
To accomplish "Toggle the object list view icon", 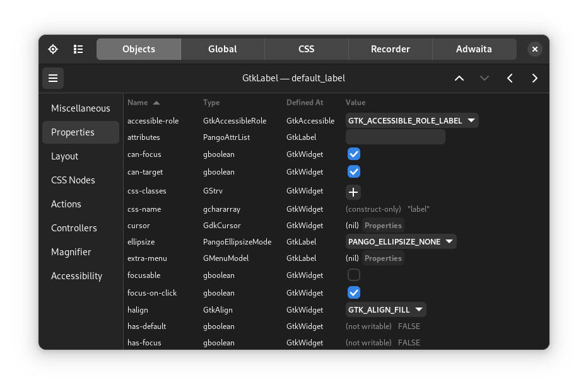I will [x=78, y=49].
